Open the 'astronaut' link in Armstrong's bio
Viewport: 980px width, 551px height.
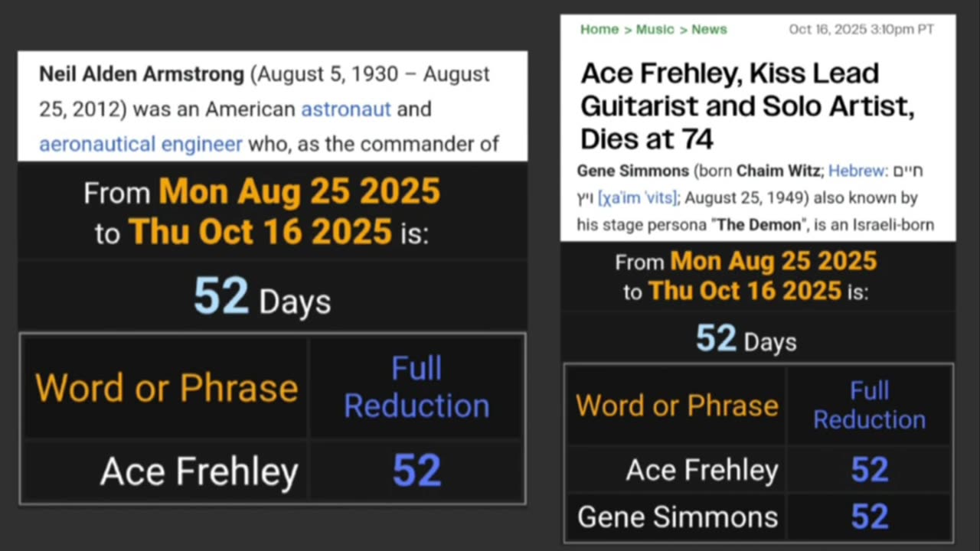pyautogui.click(x=345, y=109)
